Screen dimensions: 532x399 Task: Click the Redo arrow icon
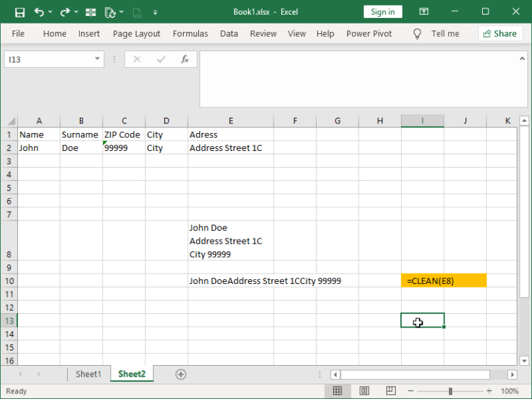tap(64, 12)
